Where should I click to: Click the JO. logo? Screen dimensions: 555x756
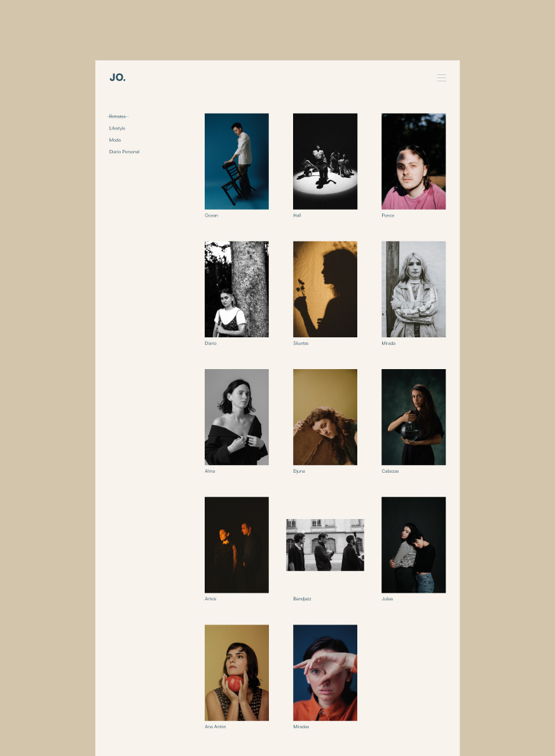(117, 77)
